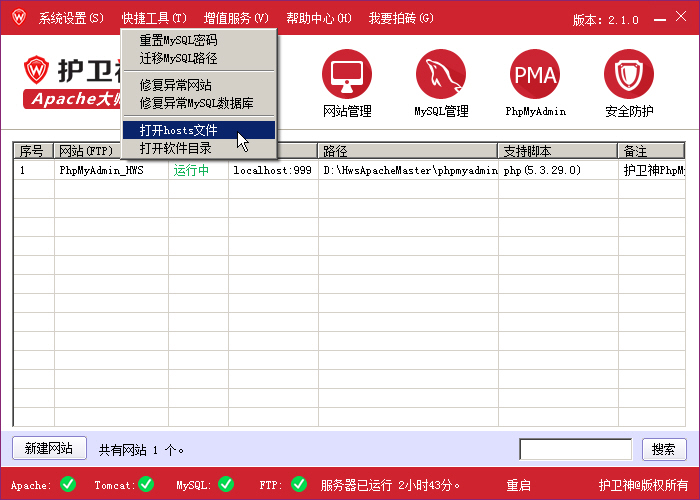
Task: Click the 版本: 2.1.0 label
Action: 605,20
